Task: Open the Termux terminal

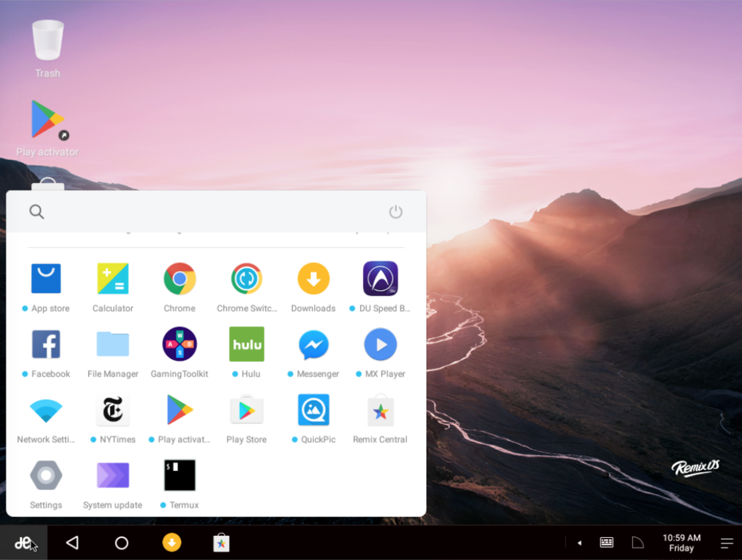Action: click(x=179, y=475)
